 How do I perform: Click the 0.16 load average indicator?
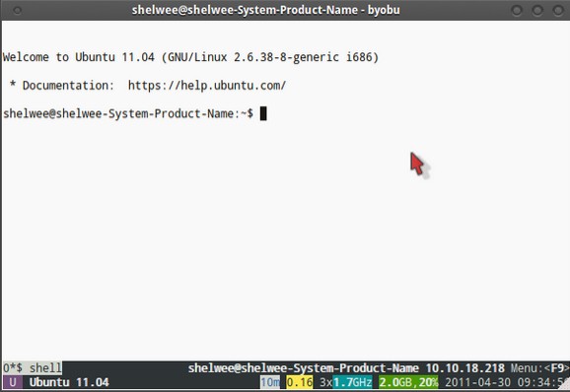pos(300,382)
